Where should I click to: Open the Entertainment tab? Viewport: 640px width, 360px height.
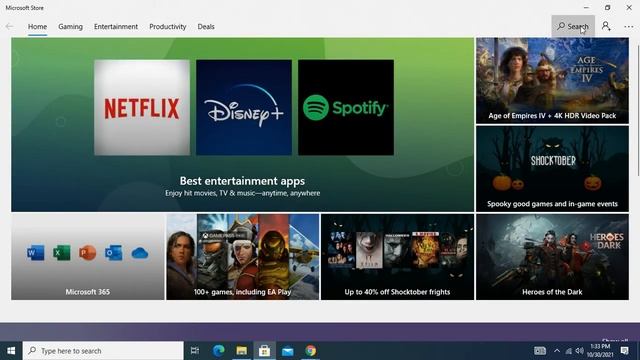click(x=116, y=27)
